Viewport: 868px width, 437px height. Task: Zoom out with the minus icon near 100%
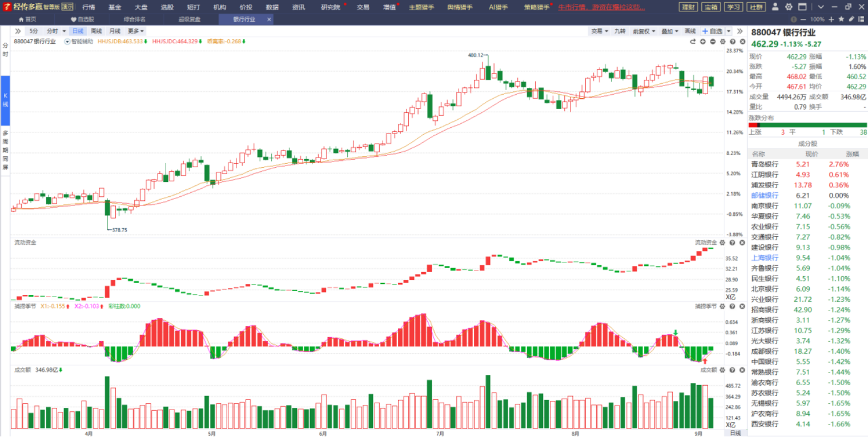[x=802, y=19]
